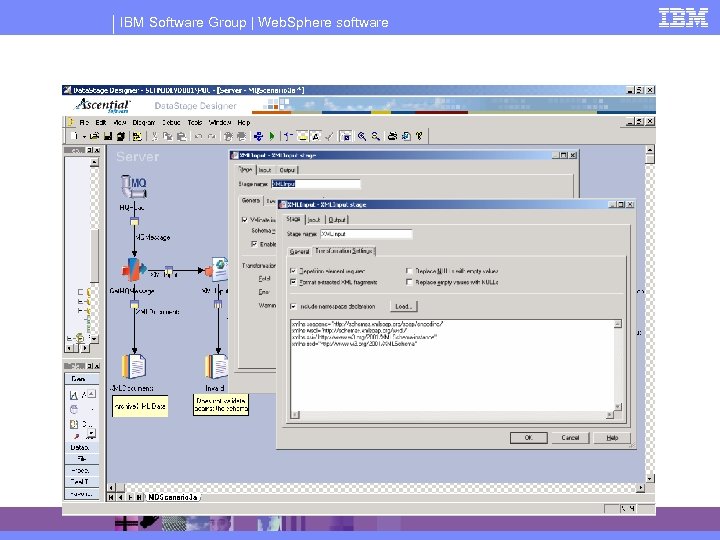Click the blue Compile job toolbar icon

pyautogui.click(x=258, y=136)
